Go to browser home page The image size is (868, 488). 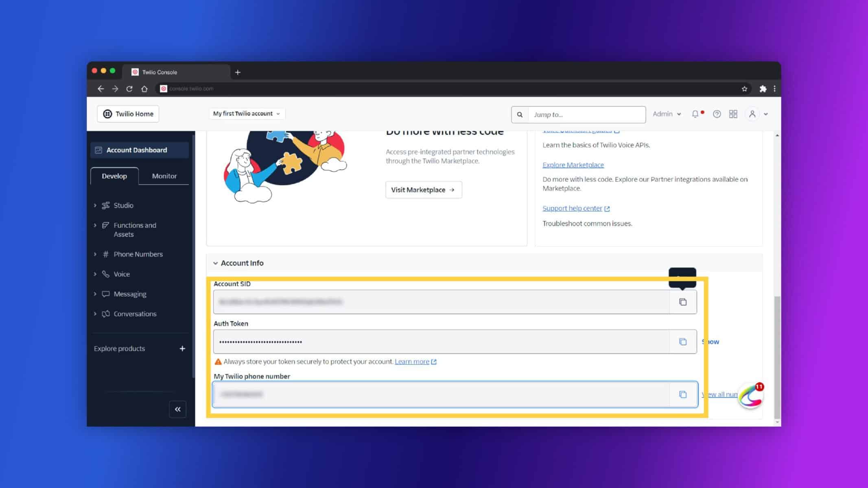[144, 89]
